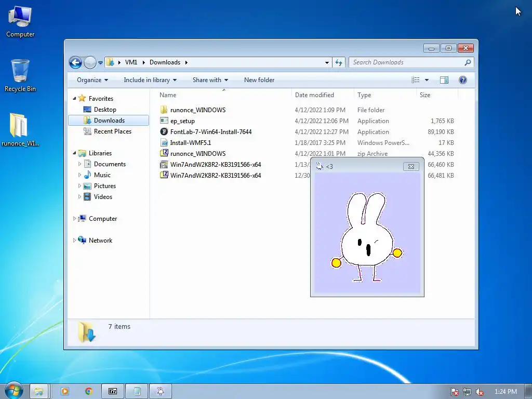This screenshot has height=399, width=532.
Task: Expand the Videos library node
Action: (79, 197)
